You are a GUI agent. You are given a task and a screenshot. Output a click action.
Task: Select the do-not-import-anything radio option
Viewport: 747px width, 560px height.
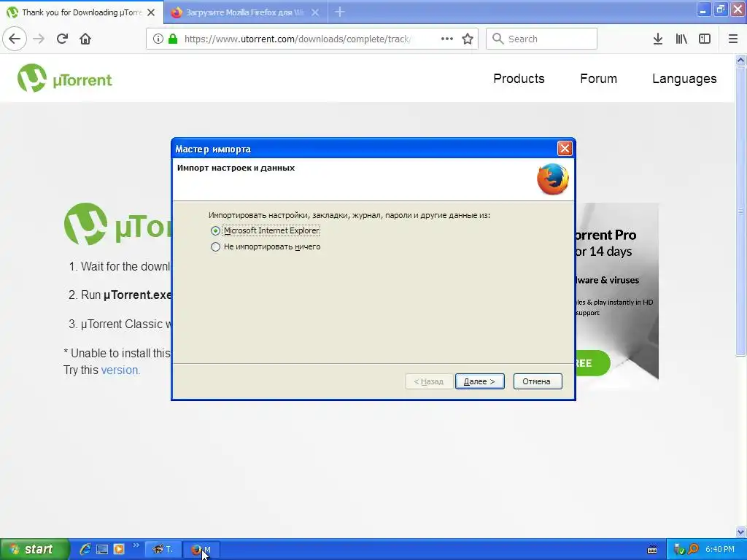[x=266, y=246]
